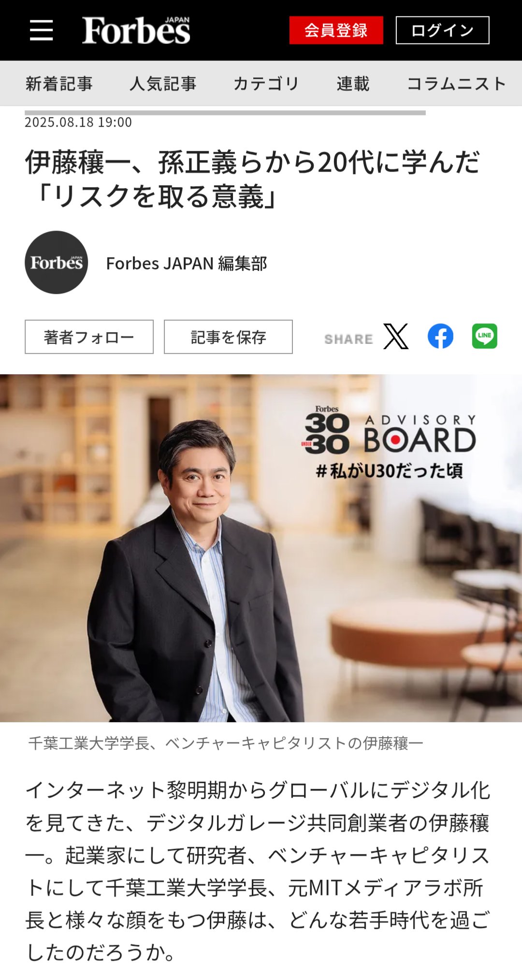This screenshot has width=522, height=980.
Task: Open the hamburger menu icon
Action: (41, 30)
